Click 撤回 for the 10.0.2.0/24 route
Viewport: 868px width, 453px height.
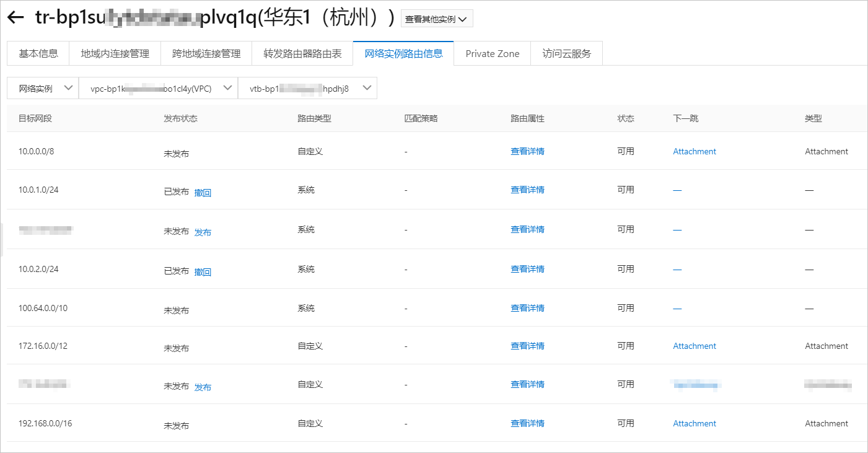(203, 272)
